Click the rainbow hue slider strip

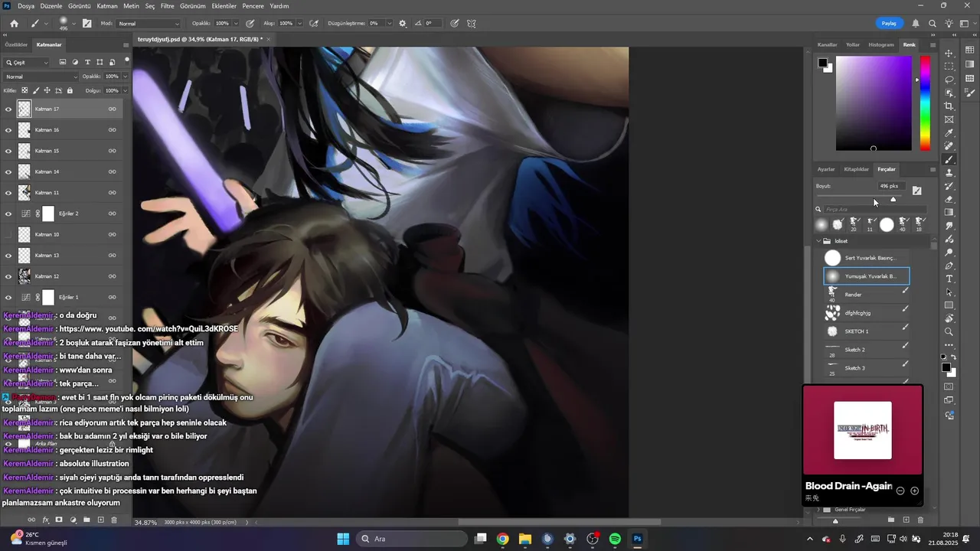coord(925,103)
